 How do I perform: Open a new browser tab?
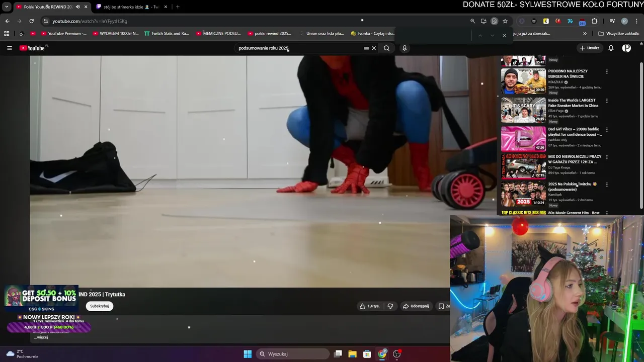(x=178, y=7)
